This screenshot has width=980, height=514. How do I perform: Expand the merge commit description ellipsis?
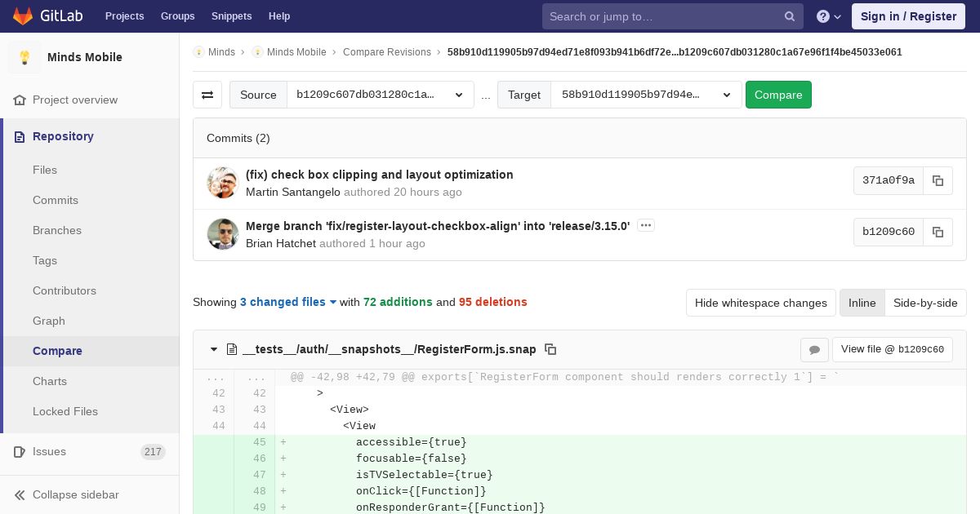coord(645,225)
